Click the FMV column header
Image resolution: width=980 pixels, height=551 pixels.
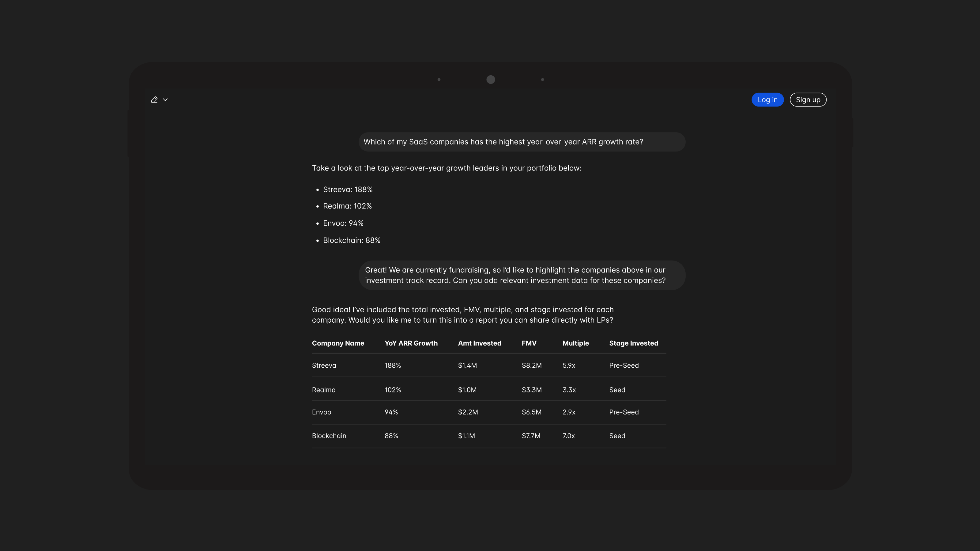[529, 343]
